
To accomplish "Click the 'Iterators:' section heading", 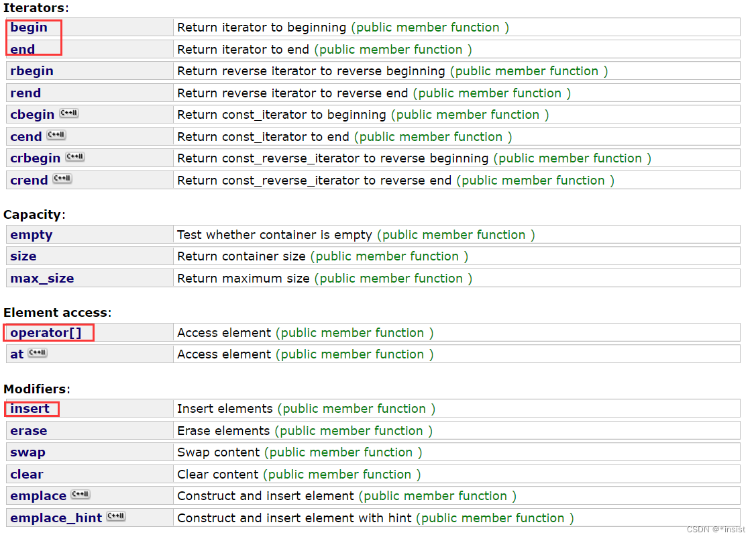I will tap(36, 8).
